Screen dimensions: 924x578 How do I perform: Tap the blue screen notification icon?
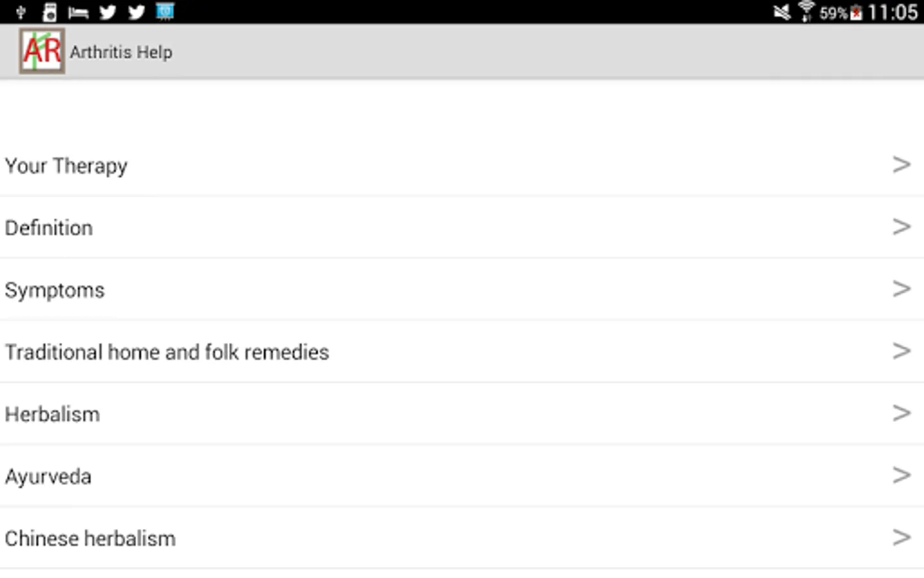tap(165, 12)
